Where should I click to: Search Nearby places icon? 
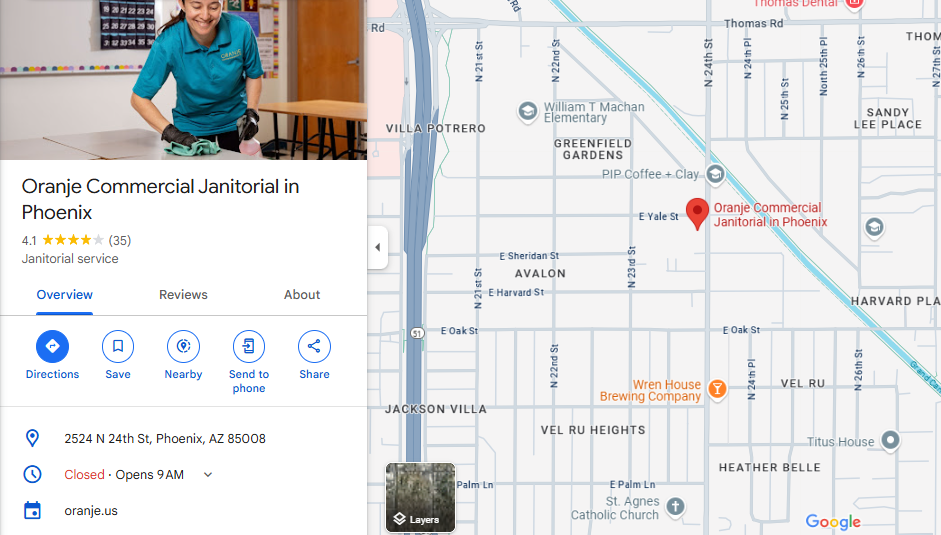tap(183, 346)
